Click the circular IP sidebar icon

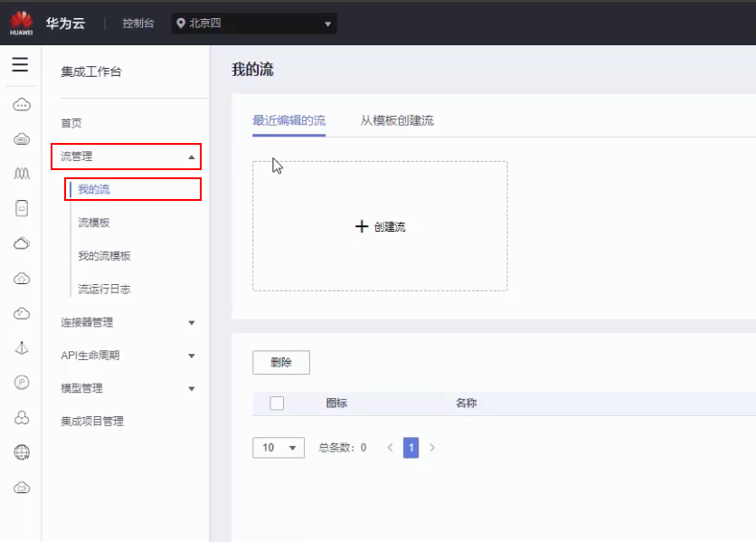pos(22,383)
